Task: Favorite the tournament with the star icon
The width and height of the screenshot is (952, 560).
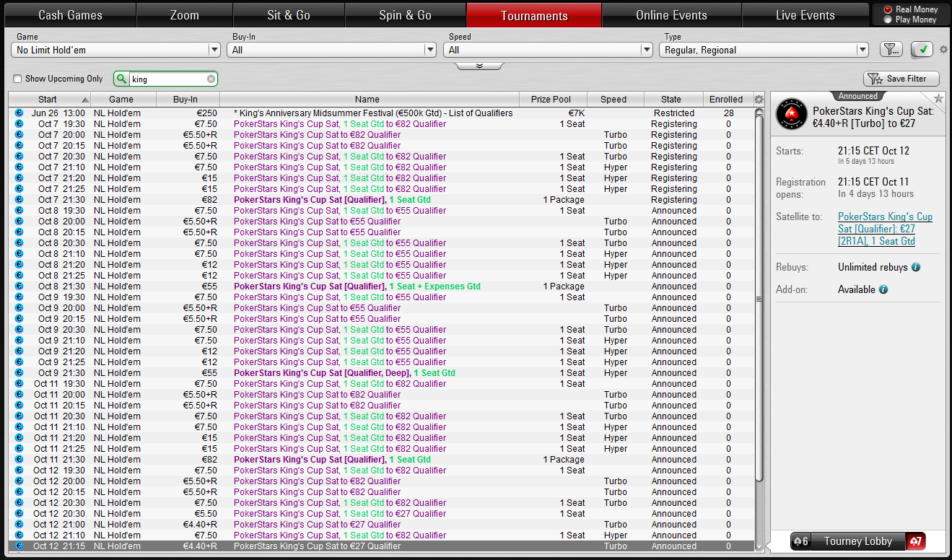Action: coord(938,98)
